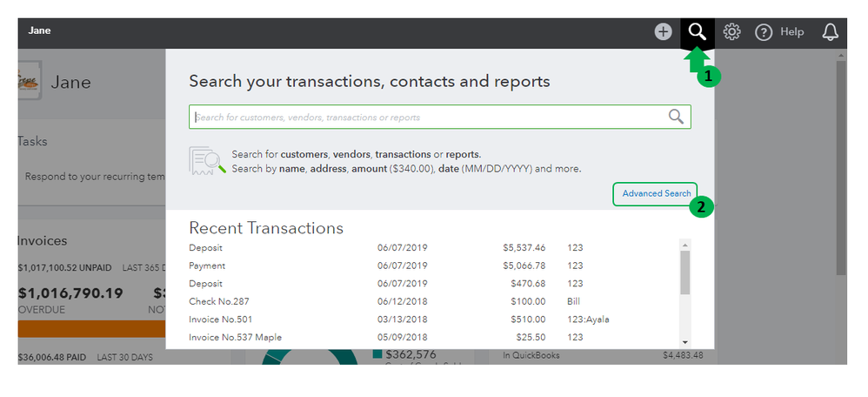
Task: Open Invoice No.501 transaction
Action: coord(221,320)
